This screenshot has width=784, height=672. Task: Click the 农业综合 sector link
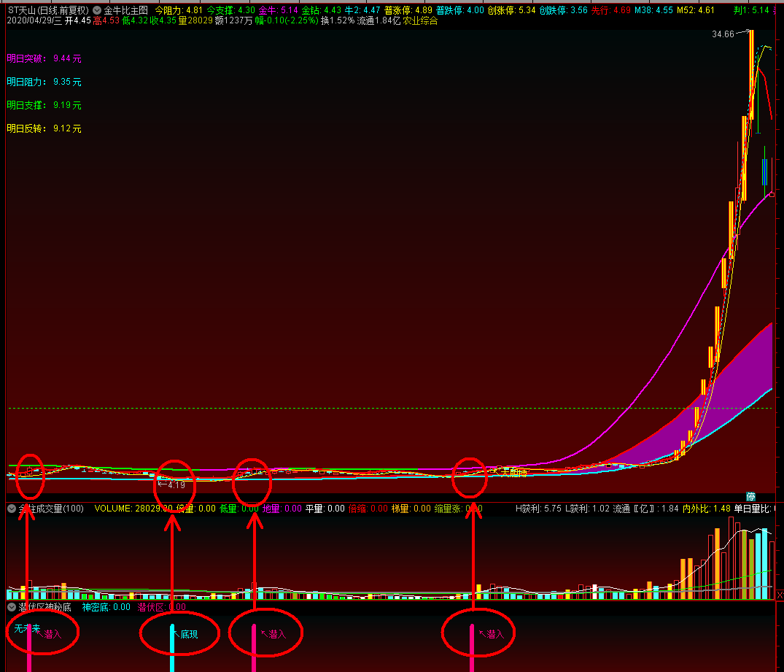coord(420,20)
